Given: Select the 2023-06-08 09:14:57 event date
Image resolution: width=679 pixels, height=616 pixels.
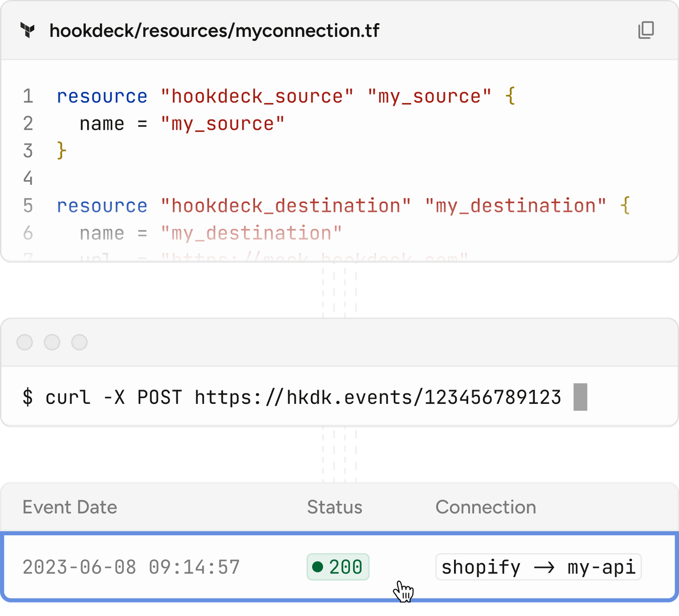Looking at the screenshot, I should pos(131,566).
